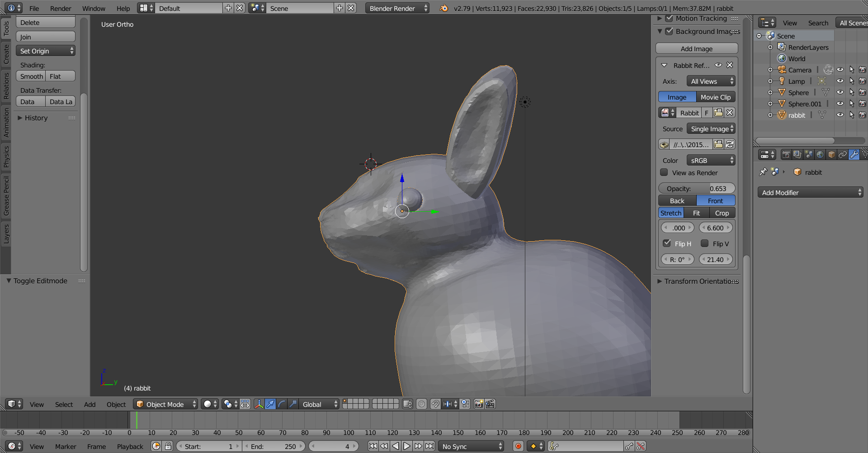Open the timeline Marker menu
The image size is (868, 453).
click(66, 446)
